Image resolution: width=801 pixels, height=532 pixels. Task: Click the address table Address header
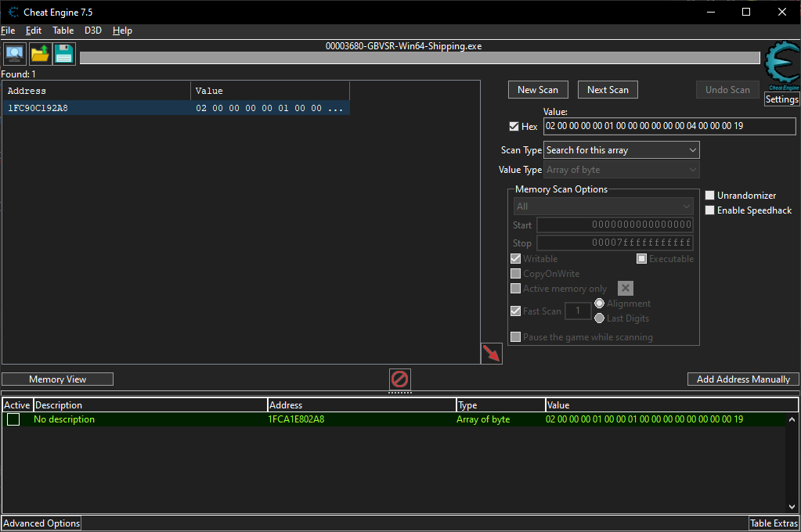pyautogui.click(x=363, y=405)
